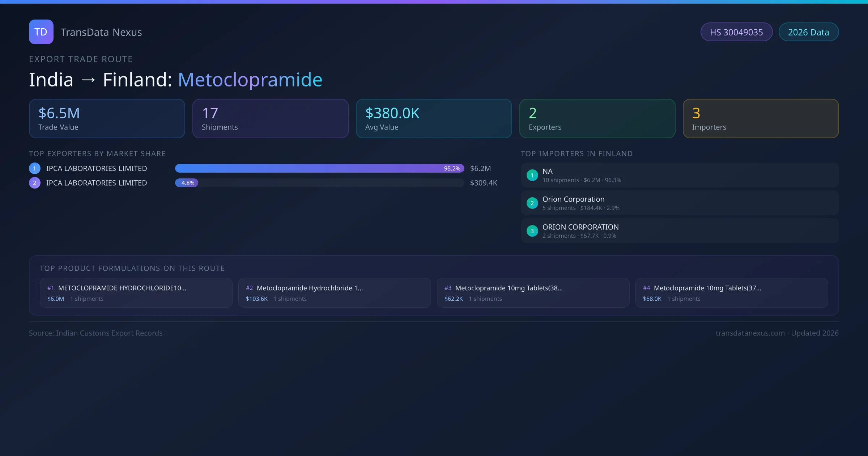Select the $6.5M Trade Value card
868x456 pixels.
(107, 119)
